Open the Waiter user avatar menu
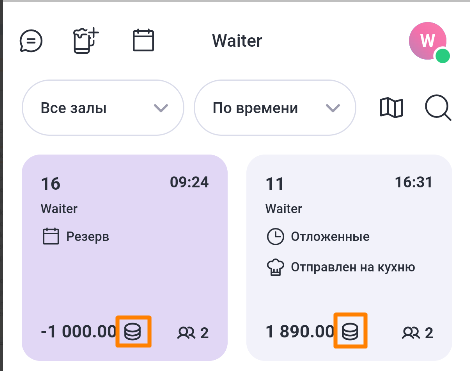 (x=428, y=42)
